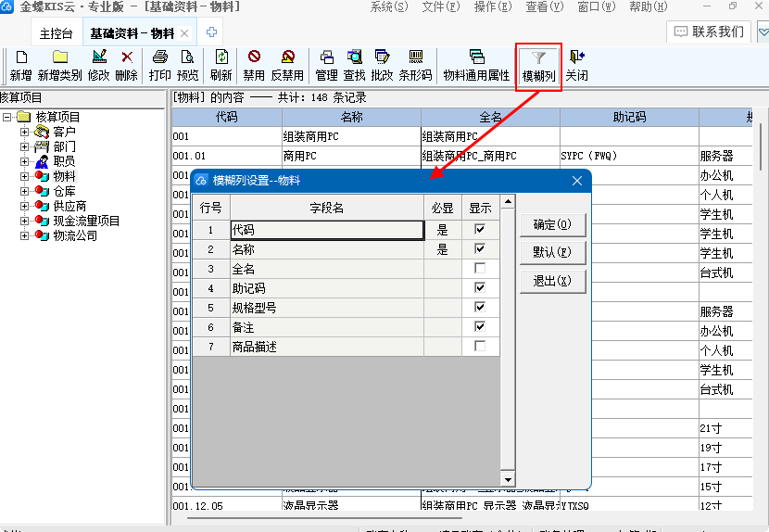This screenshot has height=532, width=769.
Task: Click the 物流公司 tree icon
Action: 42,235
